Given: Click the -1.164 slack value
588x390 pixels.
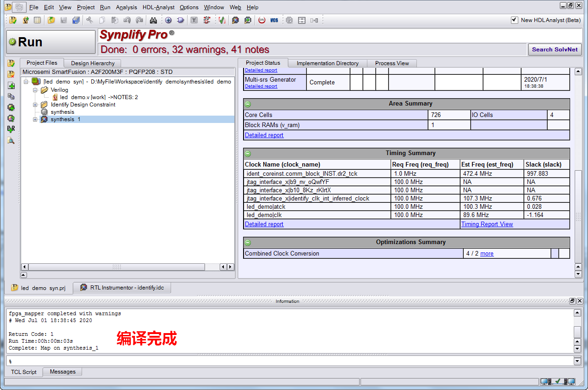Looking at the screenshot, I should (535, 215).
